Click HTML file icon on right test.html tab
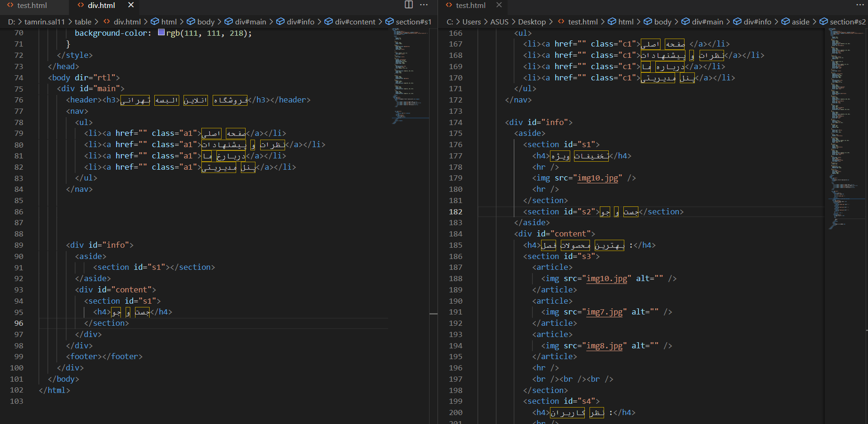Screen dimensions: 868x424 coord(449,5)
